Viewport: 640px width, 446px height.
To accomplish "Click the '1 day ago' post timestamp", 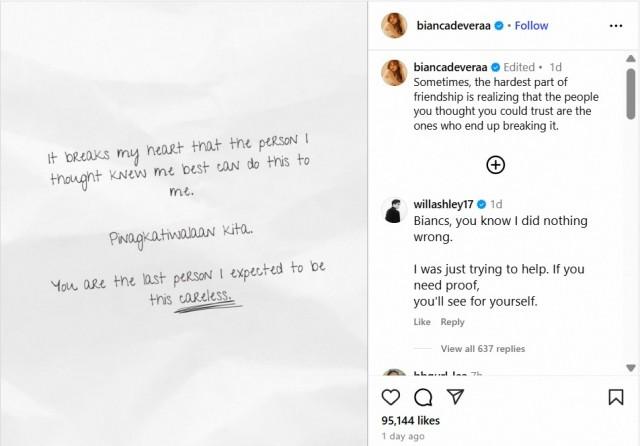I will click(x=402, y=436).
